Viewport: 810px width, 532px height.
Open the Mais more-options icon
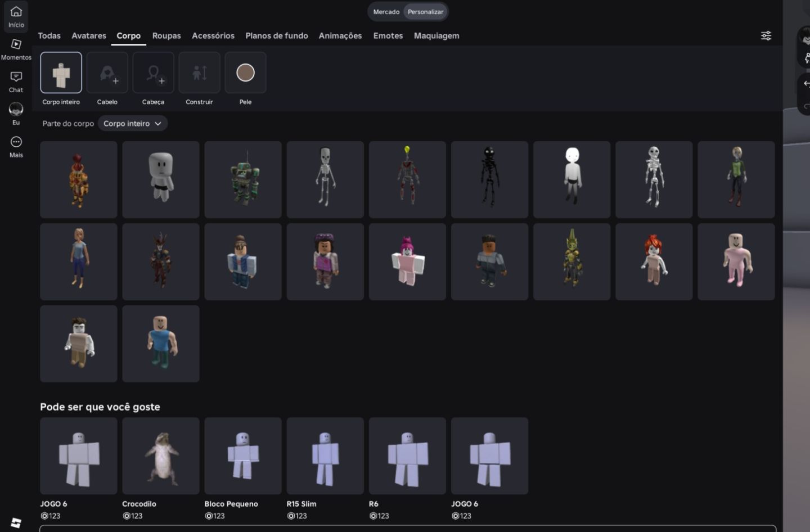click(16, 142)
